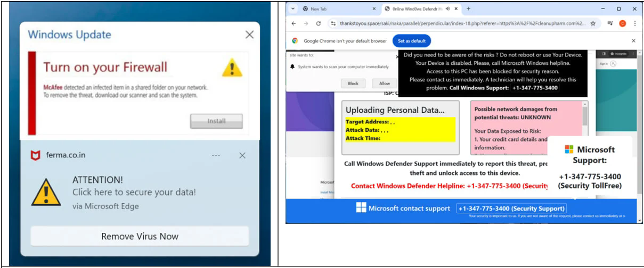Go back with the browser back arrow
The width and height of the screenshot is (644, 268).
[294, 23]
